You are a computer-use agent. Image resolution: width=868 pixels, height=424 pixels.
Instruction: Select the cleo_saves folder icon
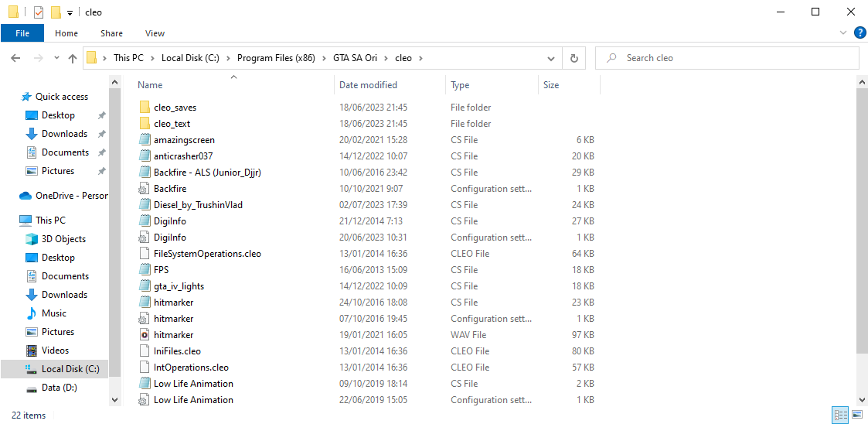tap(145, 107)
